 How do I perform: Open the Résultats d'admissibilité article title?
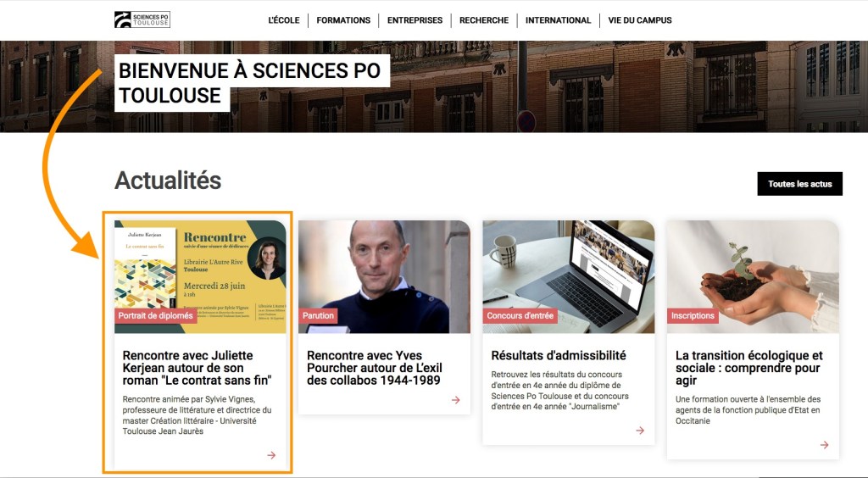[559, 356]
